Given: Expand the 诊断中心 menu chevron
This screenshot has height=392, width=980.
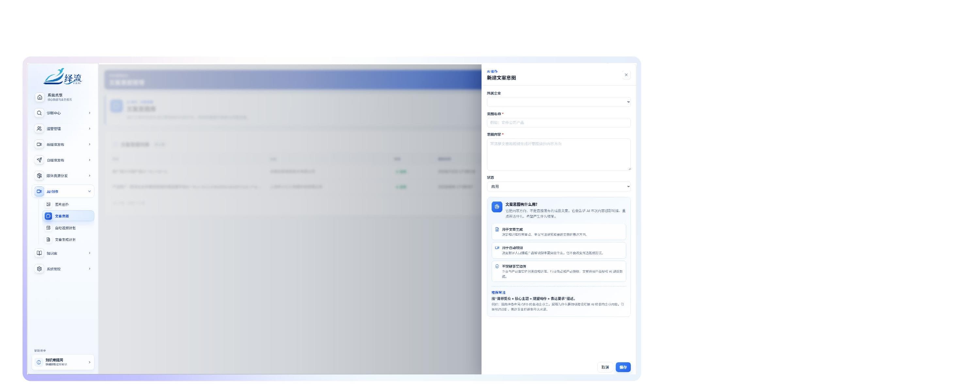Looking at the screenshot, I should point(90,113).
